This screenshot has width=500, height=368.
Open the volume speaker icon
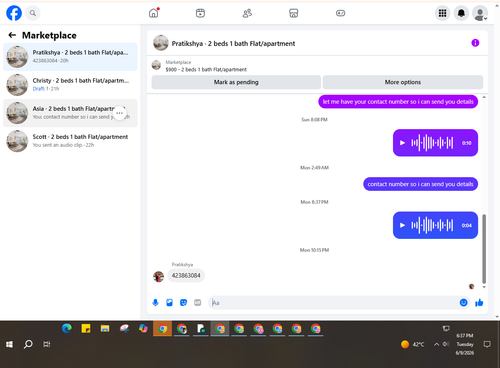[x=446, y=344]
